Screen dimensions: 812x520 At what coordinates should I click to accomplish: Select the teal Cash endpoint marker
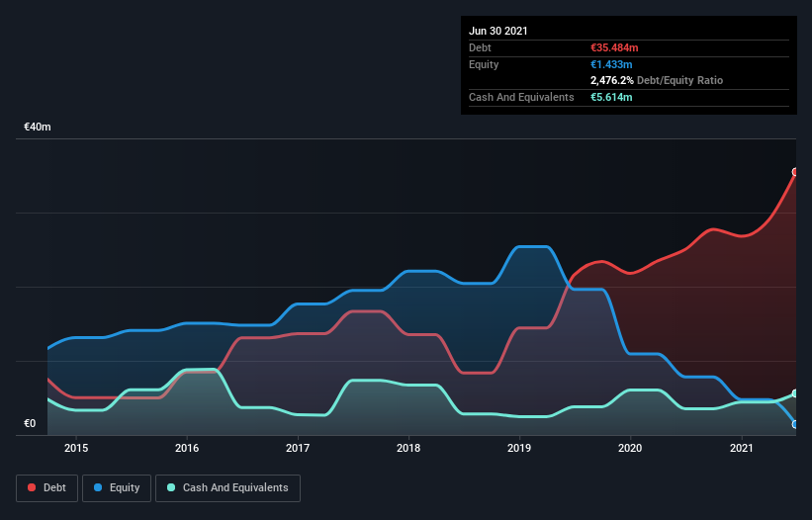tap(795, 393)
